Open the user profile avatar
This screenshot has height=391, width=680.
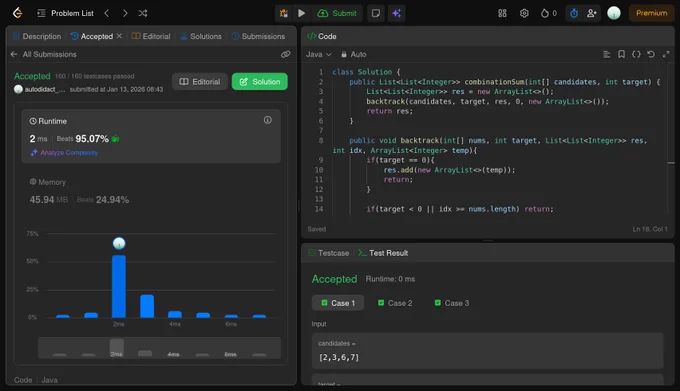[x=614, y=13]
